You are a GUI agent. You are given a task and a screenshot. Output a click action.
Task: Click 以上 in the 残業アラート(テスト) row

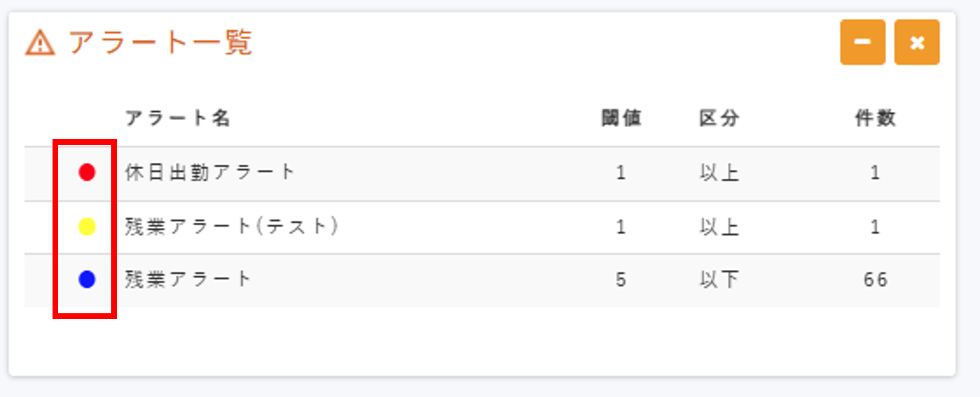719,227
